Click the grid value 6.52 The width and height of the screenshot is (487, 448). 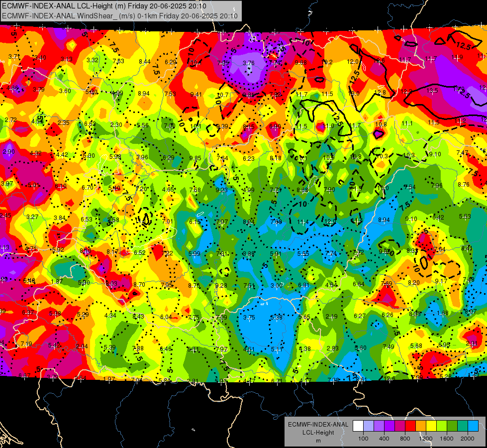click(x=140, y=252)
